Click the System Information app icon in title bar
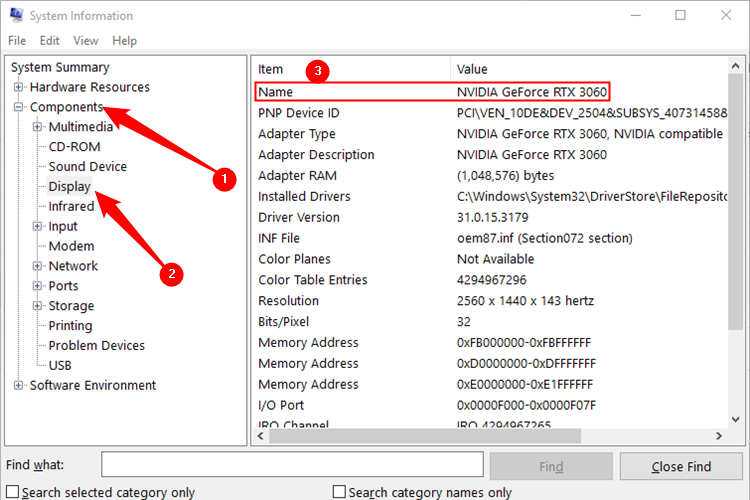This screenshot has height=500, width=750. 14,16
